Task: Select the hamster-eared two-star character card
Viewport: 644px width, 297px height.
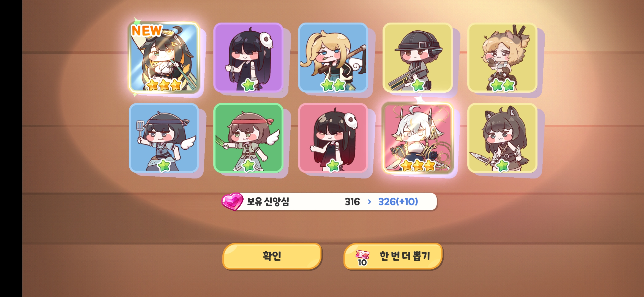Action: pyautogui.click(x=502, y=57)
